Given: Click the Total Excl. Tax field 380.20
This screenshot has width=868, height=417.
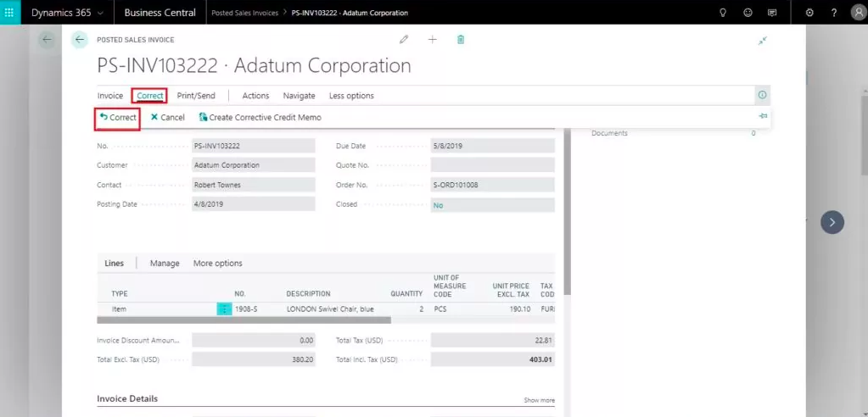Looking at the screenshot, I should [254, 359].
